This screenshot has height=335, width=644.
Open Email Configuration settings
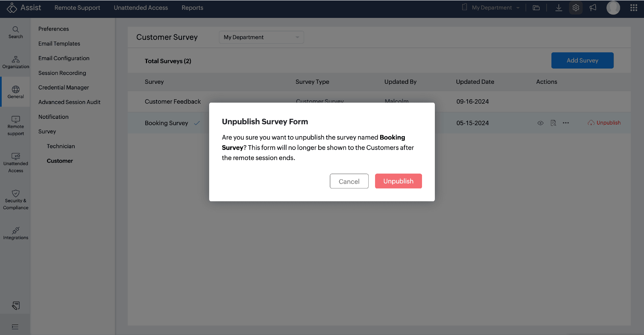(x=64, y=58)
